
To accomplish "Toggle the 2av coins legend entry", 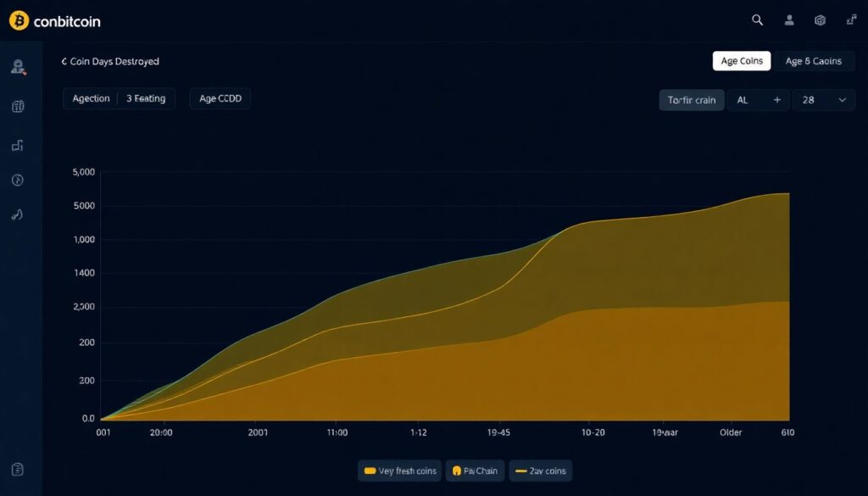I will coord(541,471).
